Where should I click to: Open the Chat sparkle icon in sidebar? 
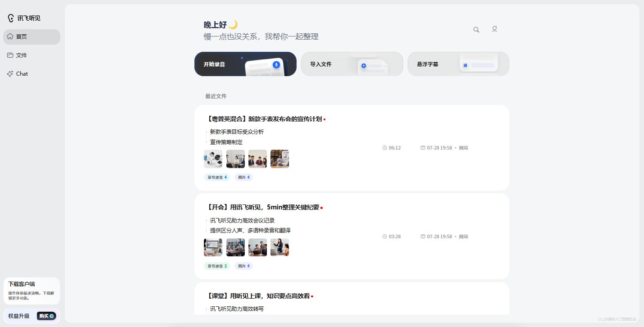(x=10, y=73)
